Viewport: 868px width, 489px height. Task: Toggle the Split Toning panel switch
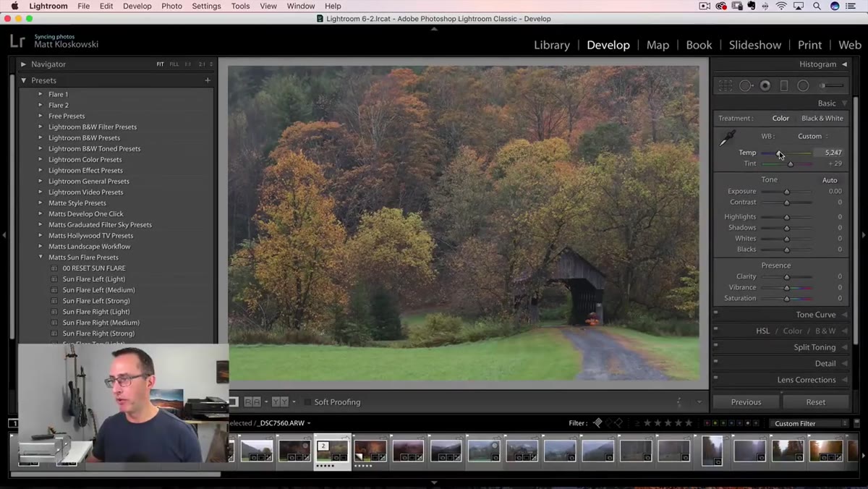[715, 345]
